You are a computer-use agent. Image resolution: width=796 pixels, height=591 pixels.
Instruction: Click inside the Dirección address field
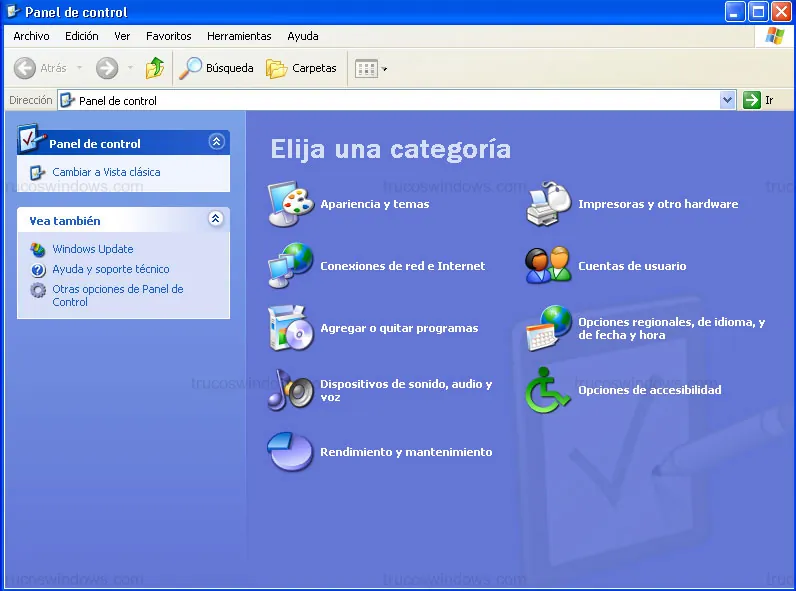400,100
